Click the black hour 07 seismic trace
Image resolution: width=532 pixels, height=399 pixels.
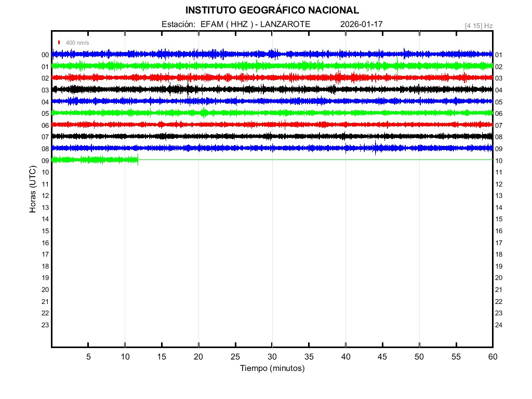[234, 136]
